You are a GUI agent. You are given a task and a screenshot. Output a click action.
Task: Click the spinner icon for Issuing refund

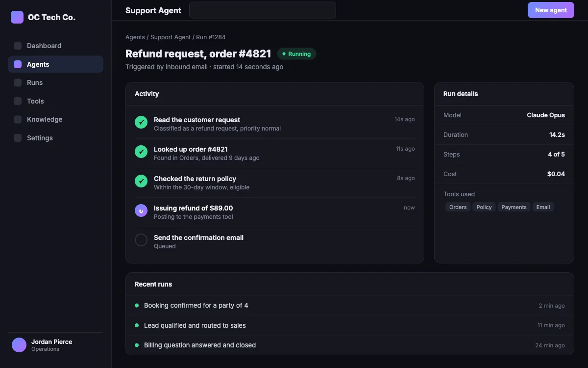click(141, 210)
